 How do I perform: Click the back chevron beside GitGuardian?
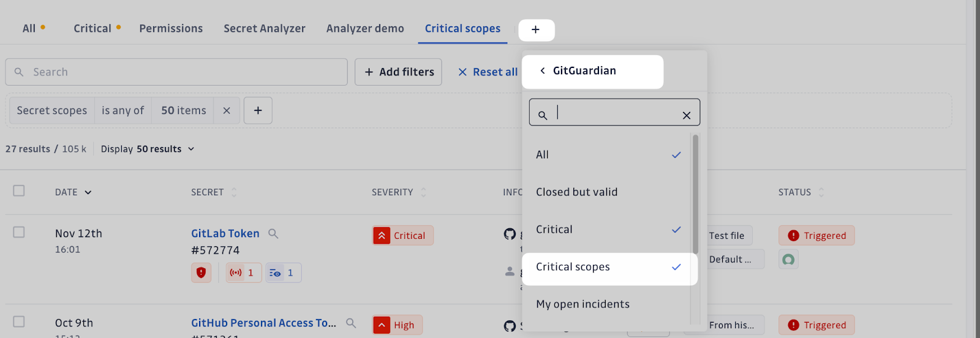pos(543,71)
